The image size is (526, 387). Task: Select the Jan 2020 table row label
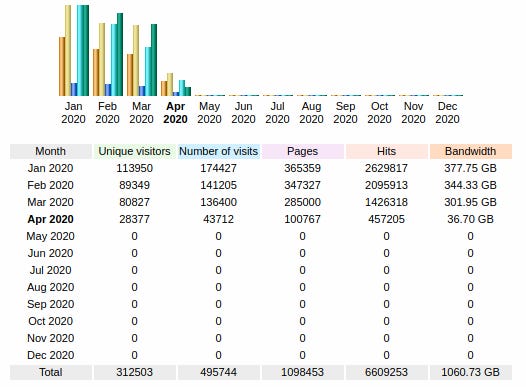coord(51,168)
